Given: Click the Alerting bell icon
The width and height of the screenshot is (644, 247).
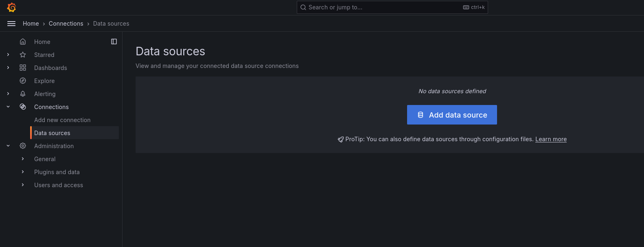Looking at the screenshot, I should (23, 94).
